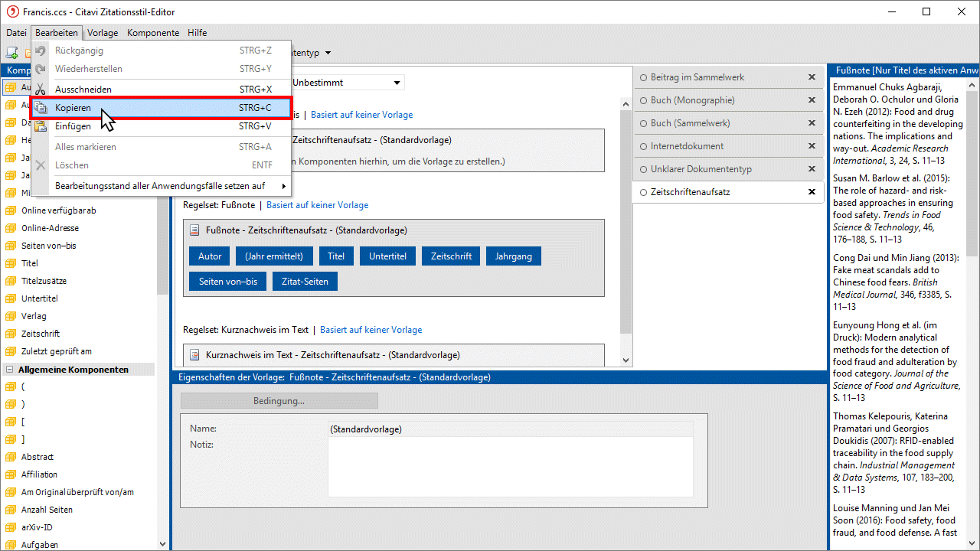Select the Zeitschriftenaufsatz radio button
980x551 pixels.
pyautogui.click(x=643, y=192)
